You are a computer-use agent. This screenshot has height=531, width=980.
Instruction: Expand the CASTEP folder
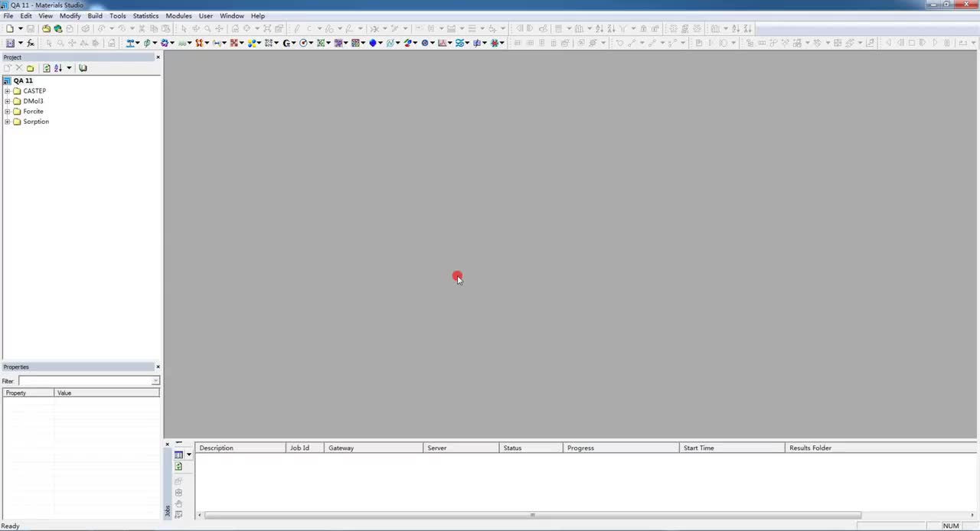coord(8,91)
